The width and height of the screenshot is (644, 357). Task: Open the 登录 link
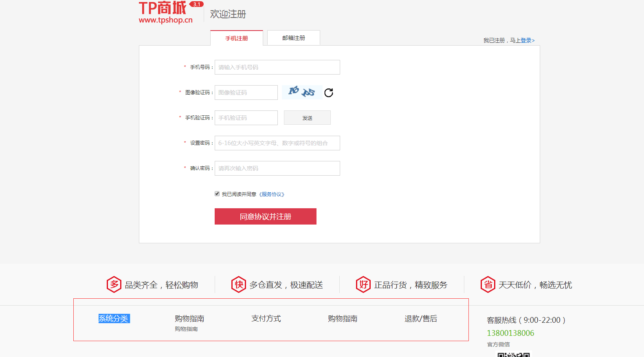coord(528,40)
